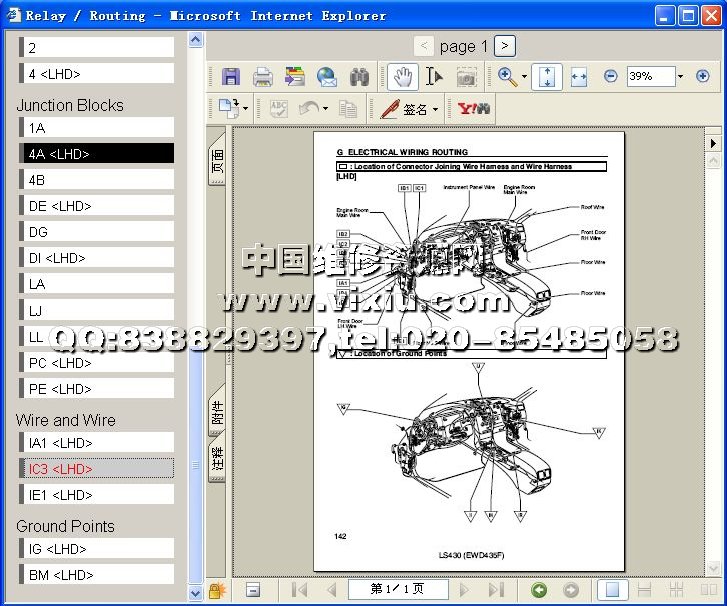Open Ground Point IG <LHD>
The width and height of the screenshot is (727, 606).
[x=96, y=549]
